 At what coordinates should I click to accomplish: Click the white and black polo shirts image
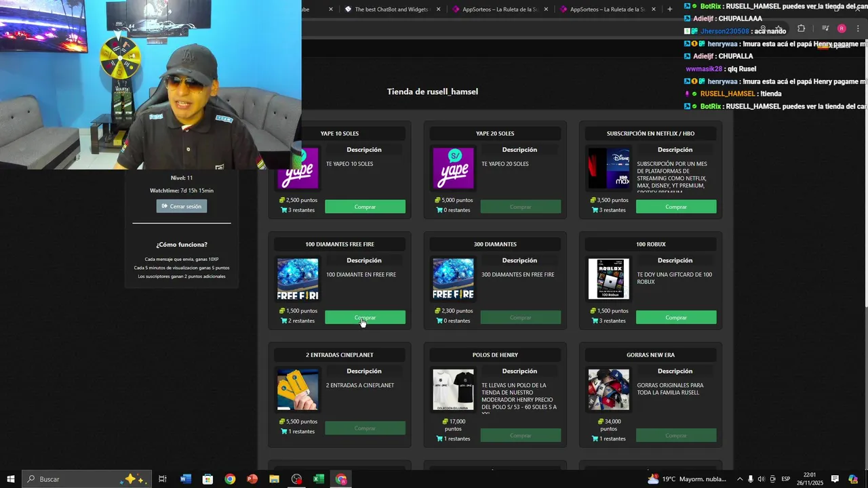click(x=454, y=390)
